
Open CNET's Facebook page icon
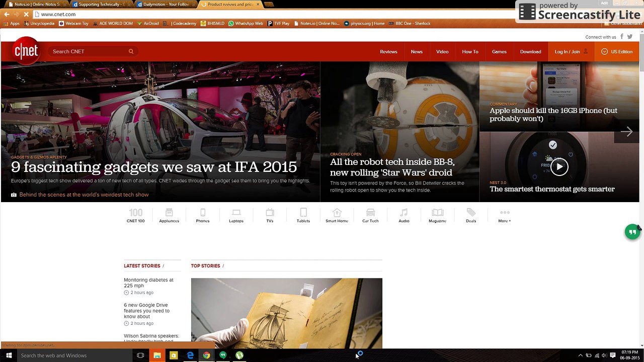(622, 37)
